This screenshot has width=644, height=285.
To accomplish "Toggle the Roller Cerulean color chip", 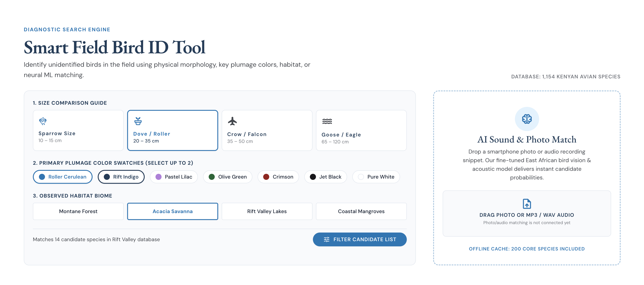I will point(63,177).
